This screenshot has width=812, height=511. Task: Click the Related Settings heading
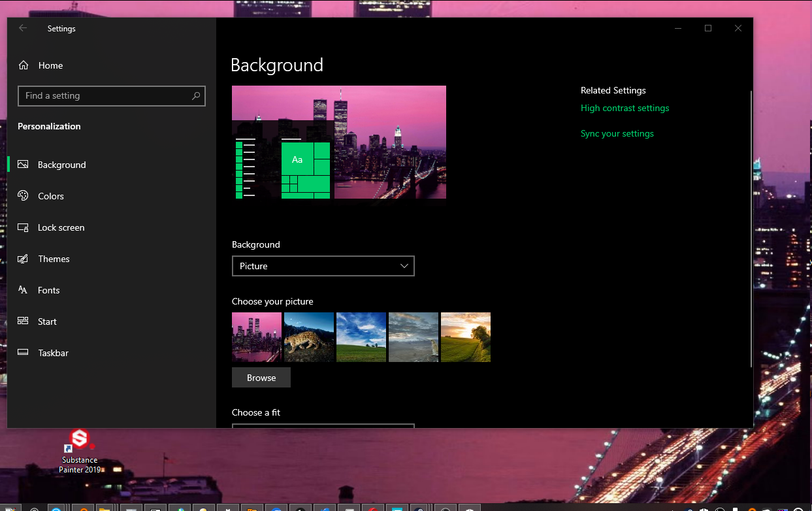[x=613, y=90]
